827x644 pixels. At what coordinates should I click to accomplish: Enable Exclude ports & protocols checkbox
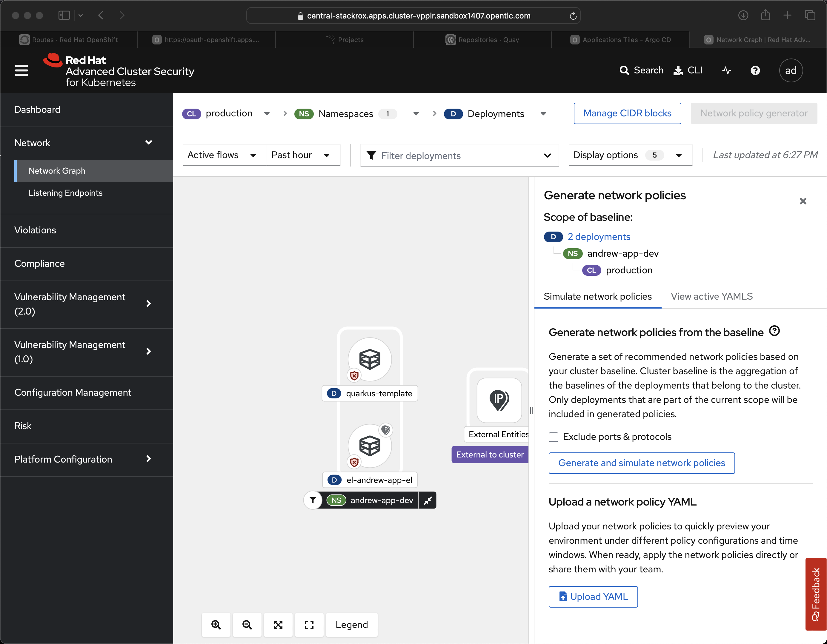click(x=554, y=437)
